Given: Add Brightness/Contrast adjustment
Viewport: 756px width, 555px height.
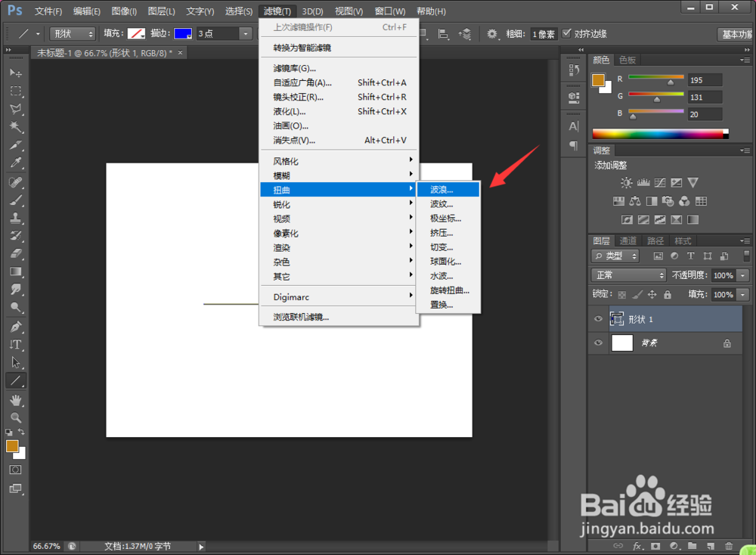Looking at the screenshot, I should coord(626,183).
